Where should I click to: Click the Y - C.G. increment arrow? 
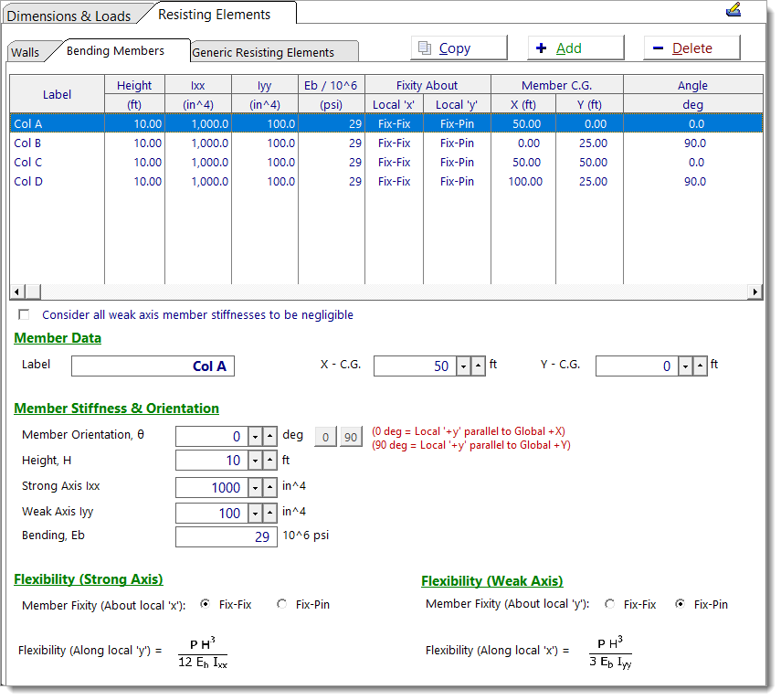pos(701,366)
